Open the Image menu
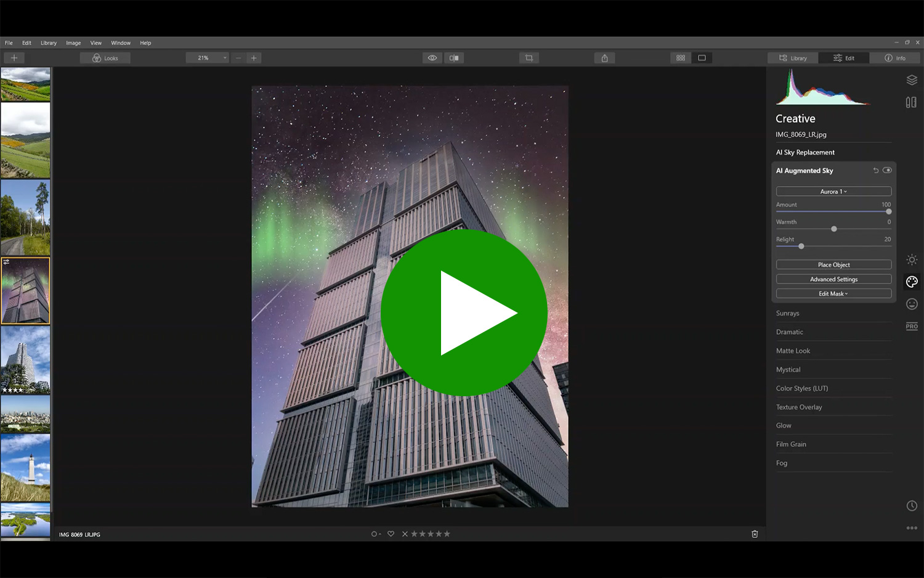Screen dimensions: 924x578 click(x=73, y=43)
